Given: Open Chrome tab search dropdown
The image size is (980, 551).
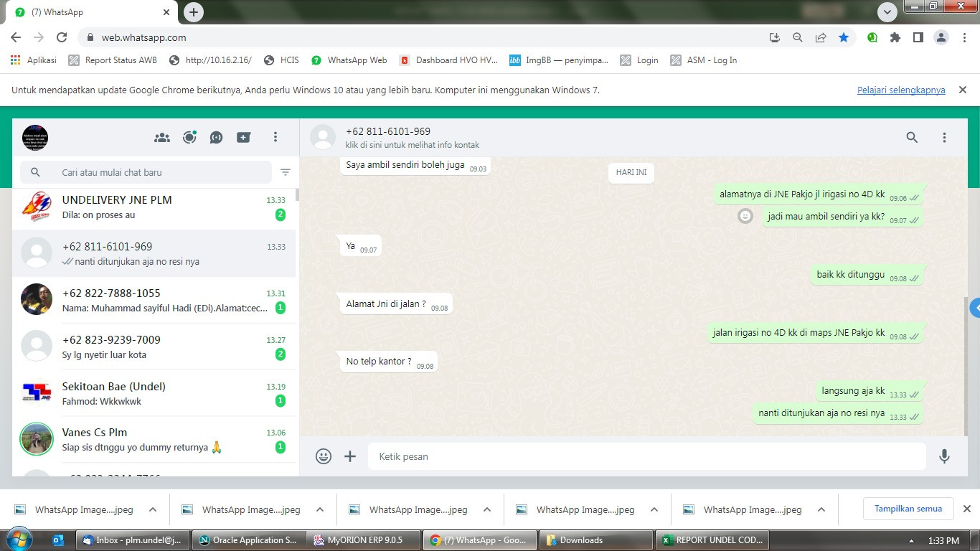Looking at the screenshot, I should click(x=887, y=11).
